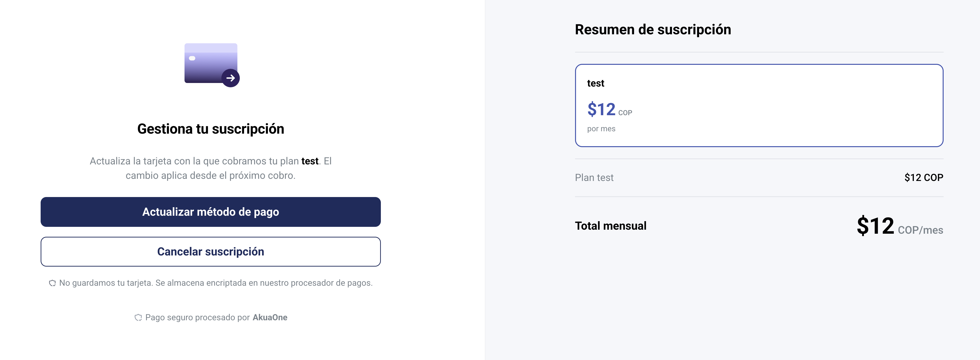
Task: Click the 'por mes' label
Action: pos(601,129)
